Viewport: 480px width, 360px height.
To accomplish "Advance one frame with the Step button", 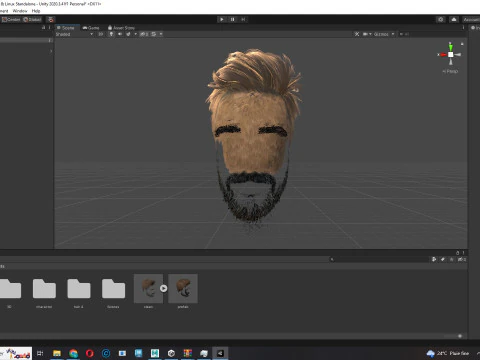I will pyautogui.click(x=243, y=19).
